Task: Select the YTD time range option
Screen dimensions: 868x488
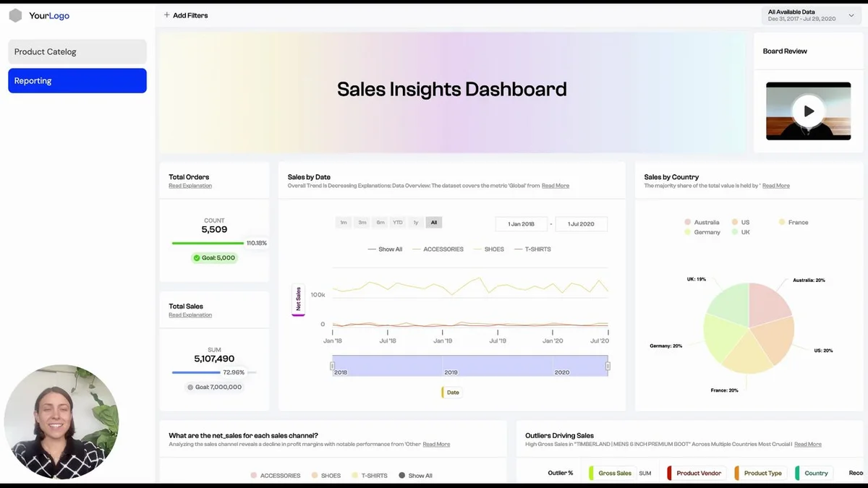Action: pos(397,223)
